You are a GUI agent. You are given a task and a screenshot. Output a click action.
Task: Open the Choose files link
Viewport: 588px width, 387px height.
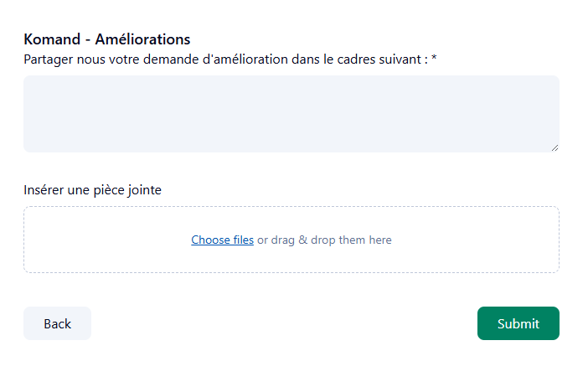pos(222,240)
